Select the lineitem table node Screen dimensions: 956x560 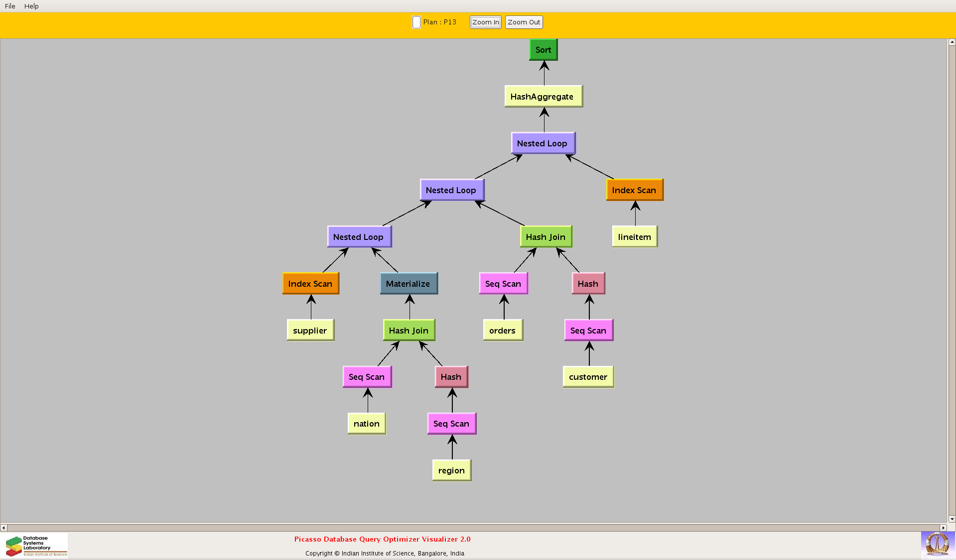point(634,237)
